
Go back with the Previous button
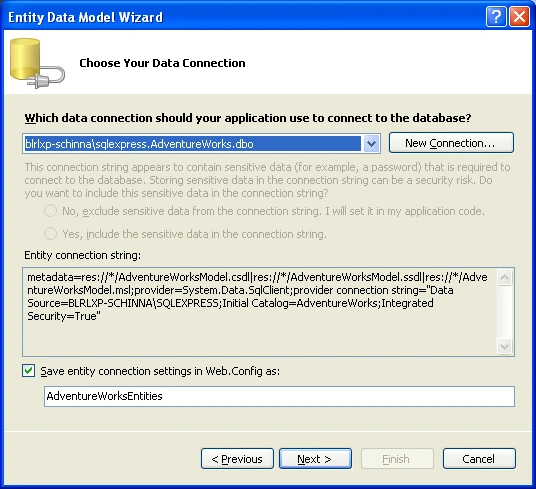237,459
